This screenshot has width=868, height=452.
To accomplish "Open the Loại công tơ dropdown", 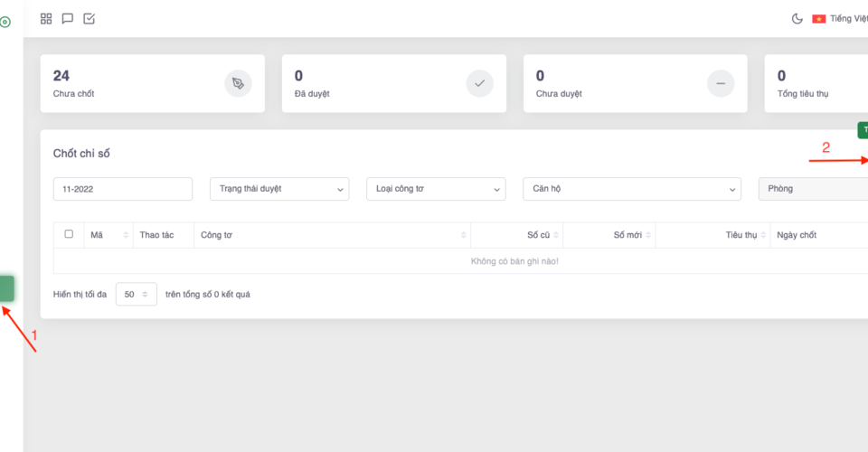I will [x=436, y=189].
